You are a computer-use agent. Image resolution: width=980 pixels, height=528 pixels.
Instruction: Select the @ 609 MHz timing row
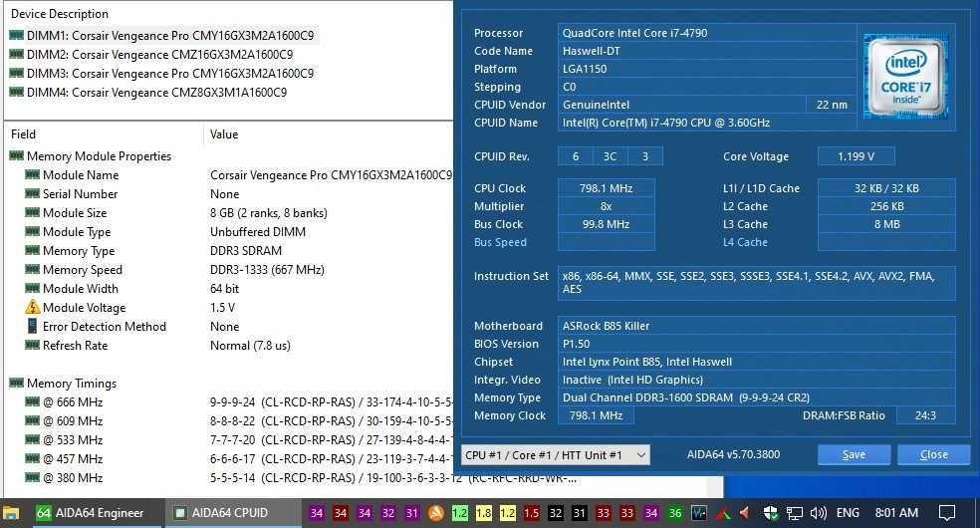point(237,420)
